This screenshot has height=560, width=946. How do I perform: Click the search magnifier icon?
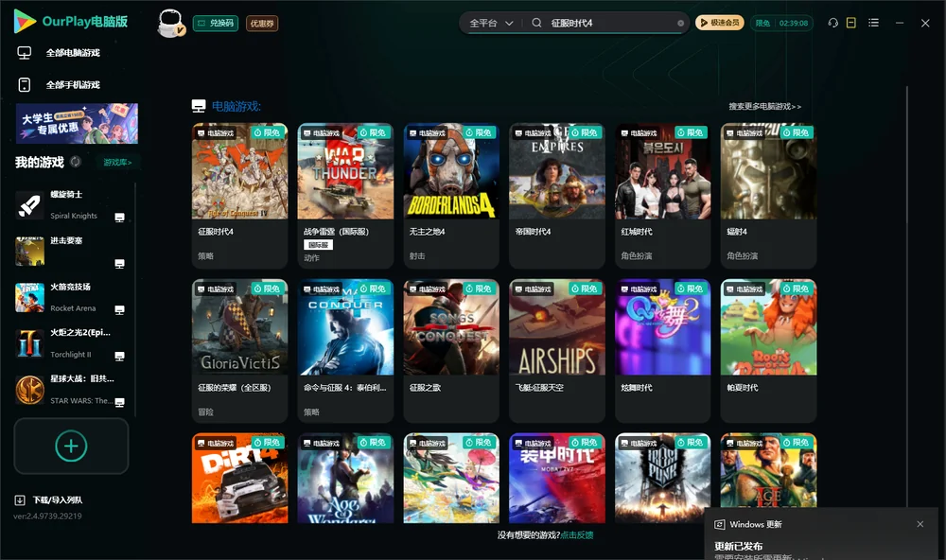(x=536, y=23)
